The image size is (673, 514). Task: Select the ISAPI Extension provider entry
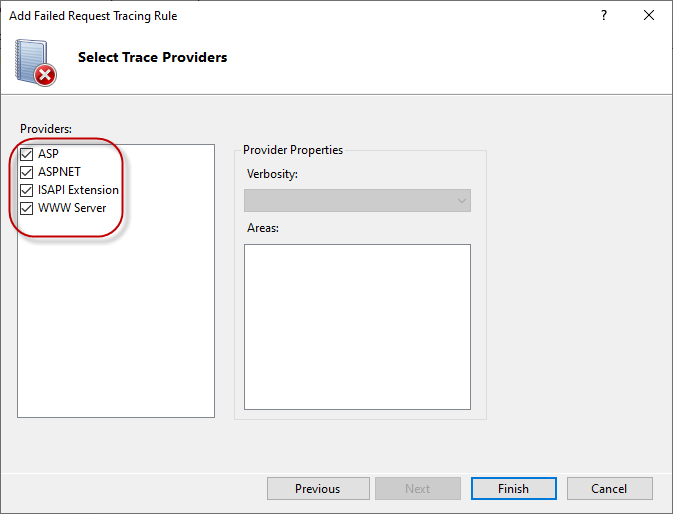click(x=78, y=190)
